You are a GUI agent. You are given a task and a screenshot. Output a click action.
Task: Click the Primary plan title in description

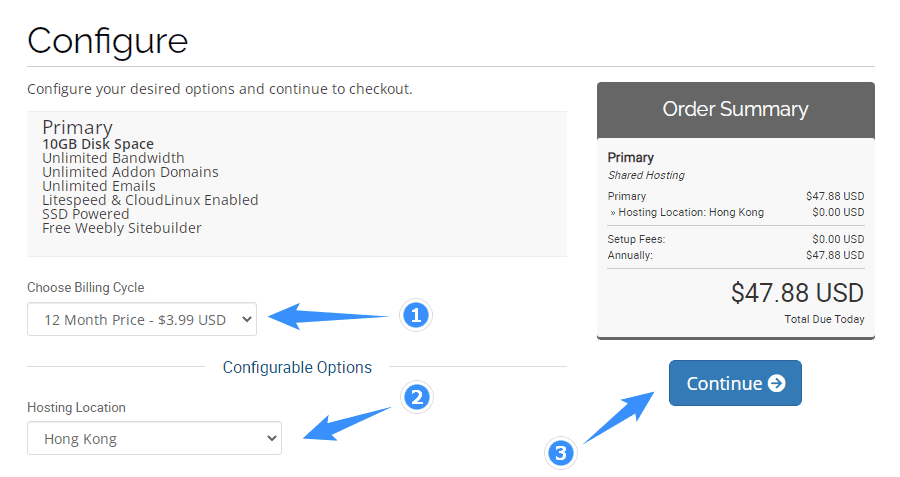coord(77,127)
